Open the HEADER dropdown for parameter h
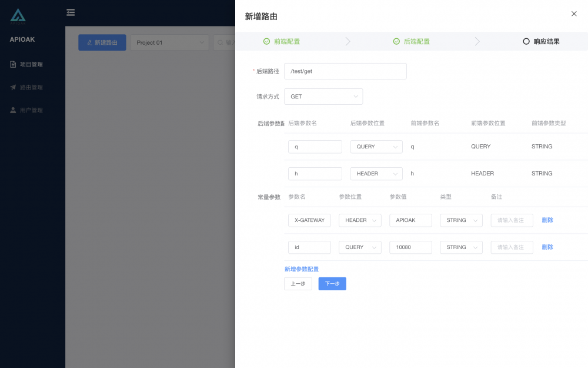Screen dimensions: 588x368 (376, 173)
